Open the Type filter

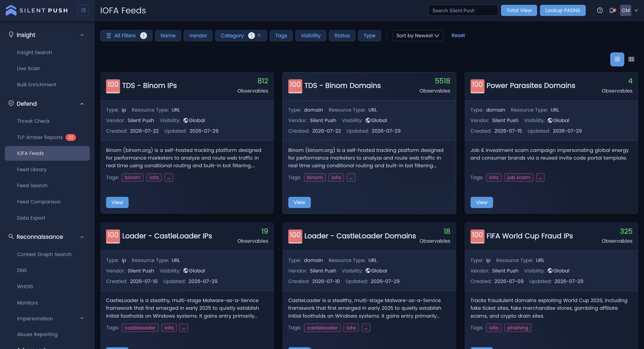(369, 36)
